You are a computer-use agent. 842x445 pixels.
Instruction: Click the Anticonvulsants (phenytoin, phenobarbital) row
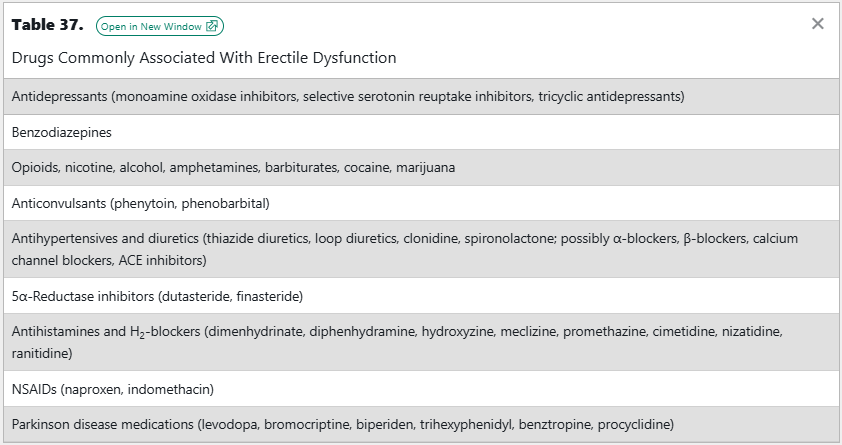click(x=141, y=203)
